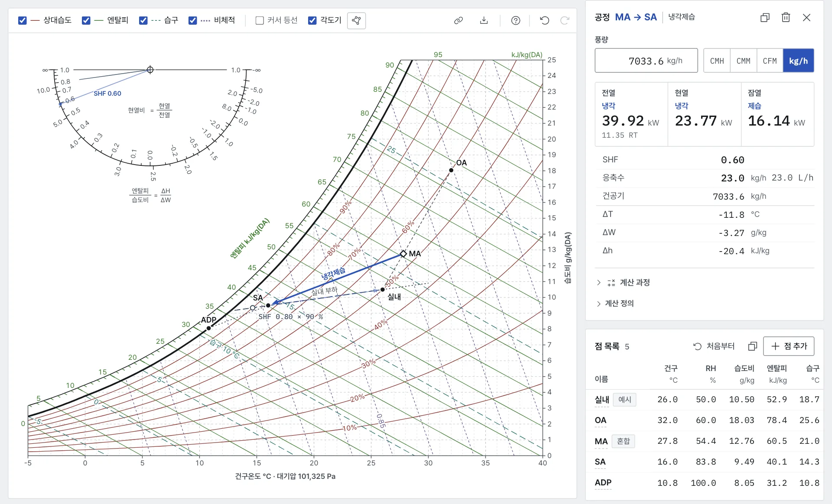Uncheck the 각도기 protractor checkbox
This screenshot has width=832, height=504.
coord(312,20)
